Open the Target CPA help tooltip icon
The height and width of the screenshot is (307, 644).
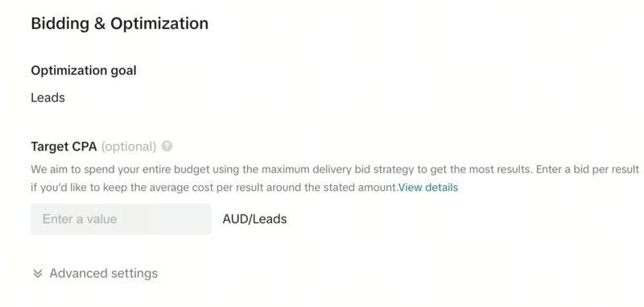click(167, 147)
